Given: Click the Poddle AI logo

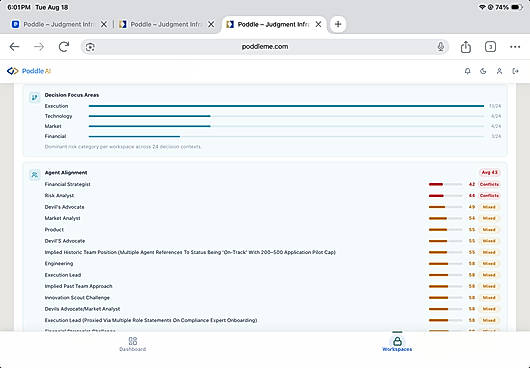Looking at the screenshot, I should tap(29, 71).
